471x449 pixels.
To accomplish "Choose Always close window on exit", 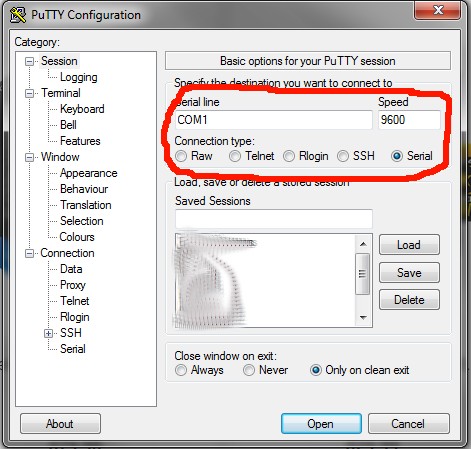I will [x=181, y=370].
